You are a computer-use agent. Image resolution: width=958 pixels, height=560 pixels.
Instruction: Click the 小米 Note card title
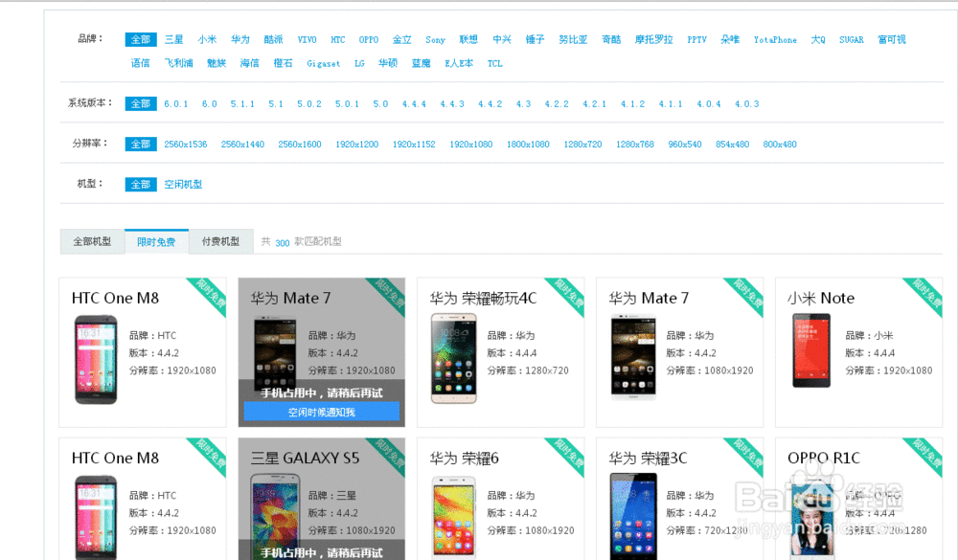(x=821, y=298)
